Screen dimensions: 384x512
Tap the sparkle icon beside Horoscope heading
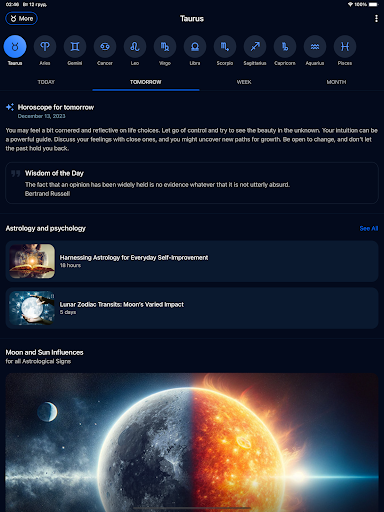tap(10, 107)
